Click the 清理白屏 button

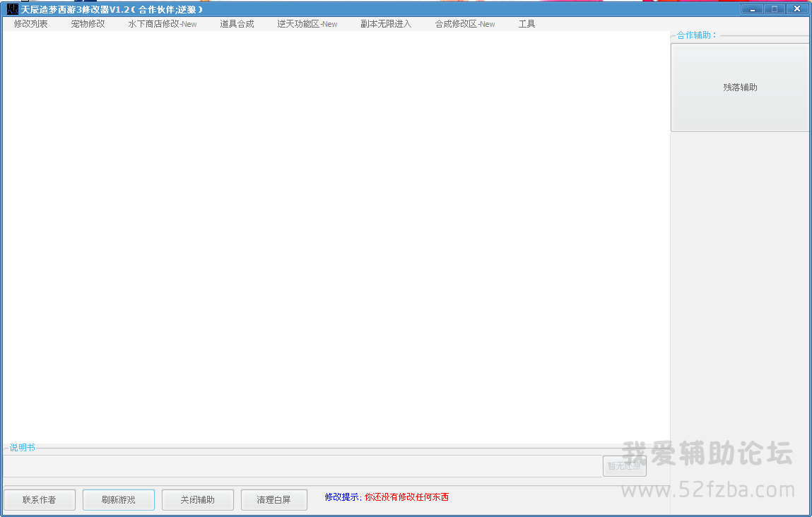coord(273,500)
